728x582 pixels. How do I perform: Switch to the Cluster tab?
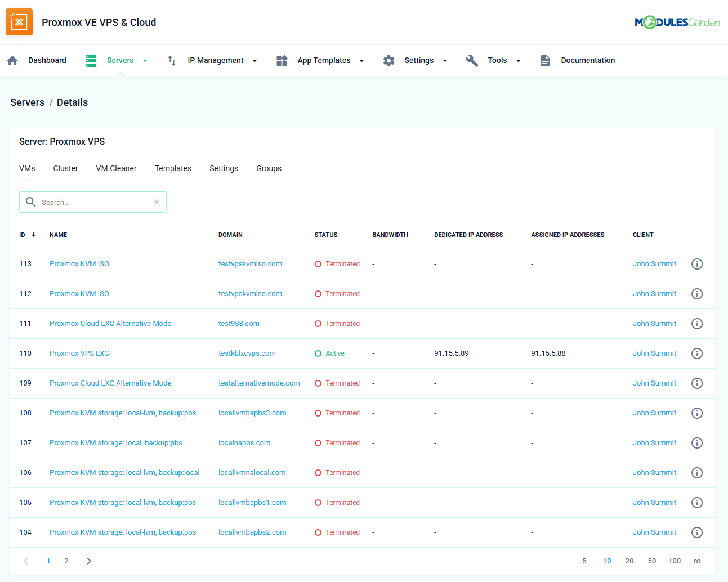[x=65, y=168]
